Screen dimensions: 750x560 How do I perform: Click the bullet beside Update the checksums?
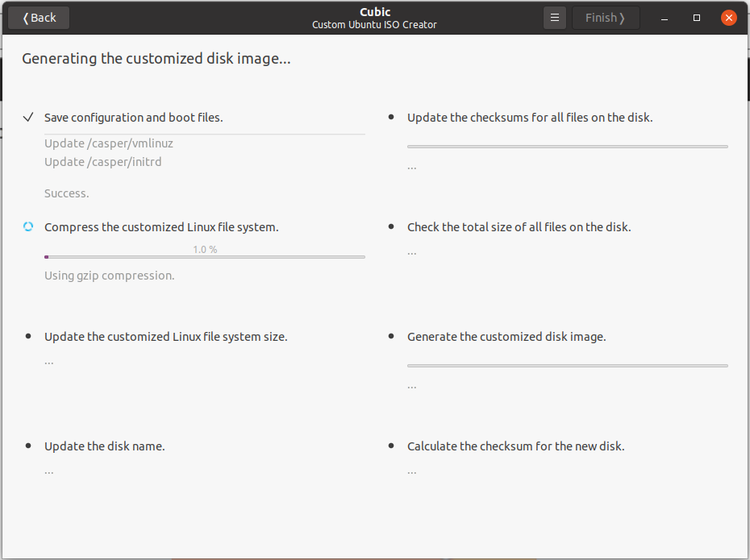391,118
